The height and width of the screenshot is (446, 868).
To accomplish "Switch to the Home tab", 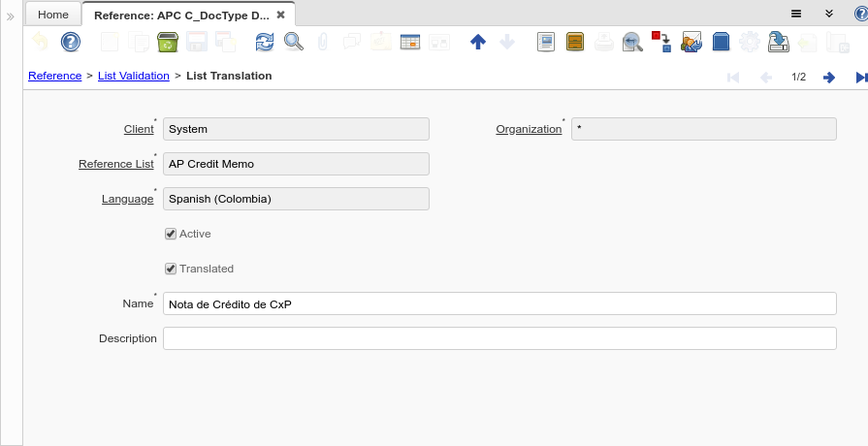I will point(53,15).
